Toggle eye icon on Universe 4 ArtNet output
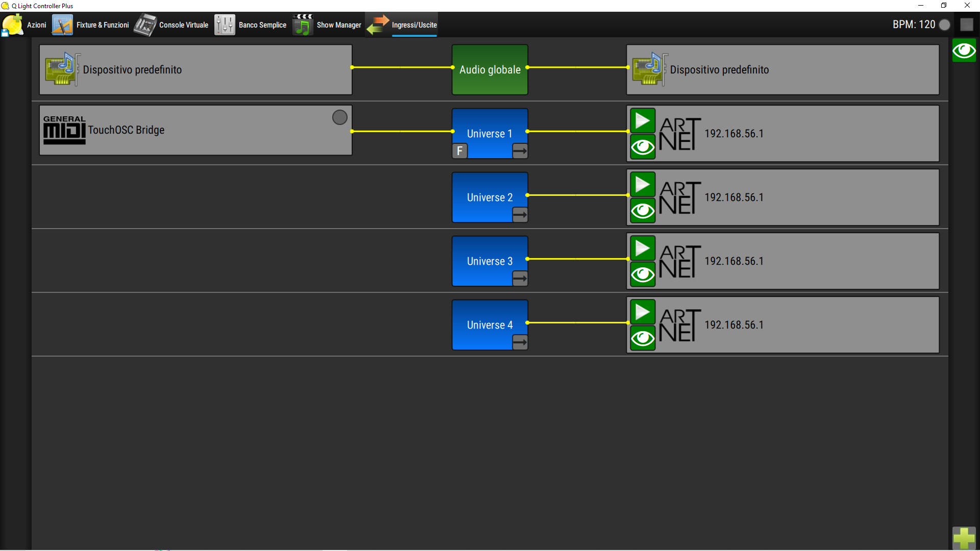Image resolution: width=980 pixels, height=551 pixels. [643, 338]
